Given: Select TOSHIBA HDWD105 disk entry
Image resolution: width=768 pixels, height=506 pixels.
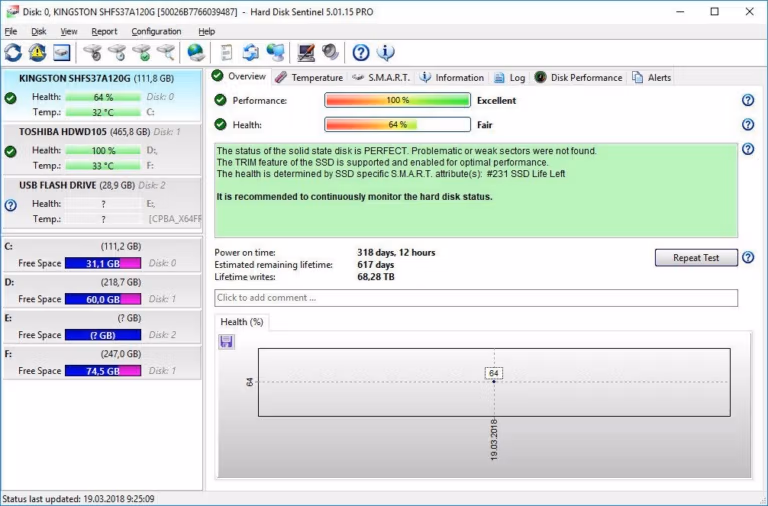Looking at the screenshot, I should point(102,149).
